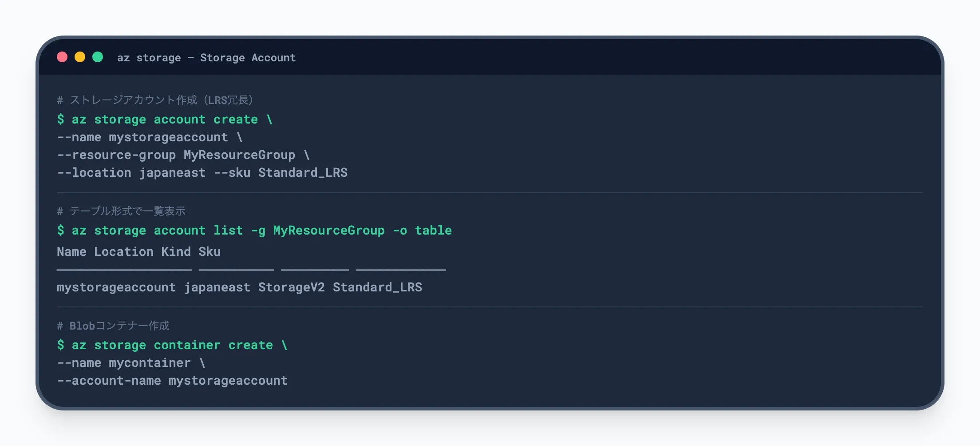The height and width of the screenshot is (446, 980).
Task: Click 'japaneast' in the table output row
Action: click(x=217, y=287)
